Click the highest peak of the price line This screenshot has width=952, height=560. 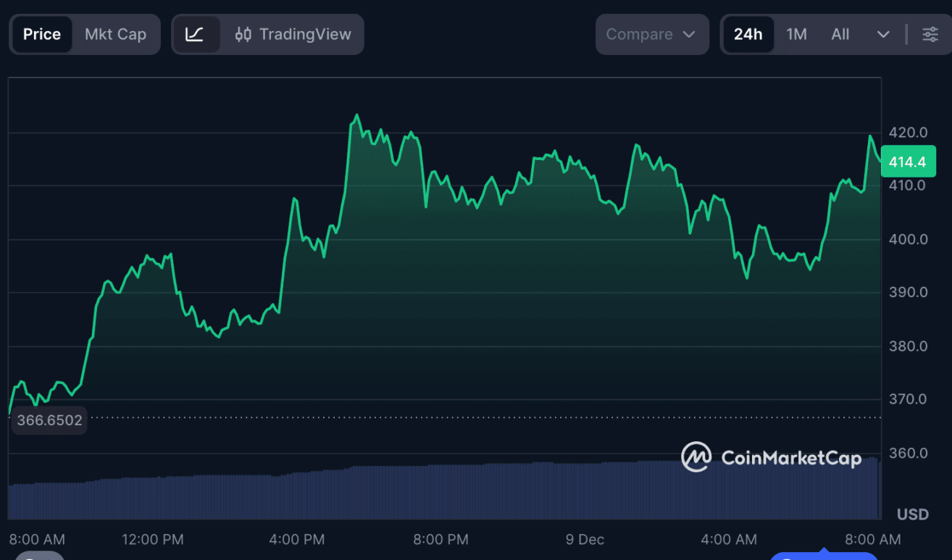(356, 114)
